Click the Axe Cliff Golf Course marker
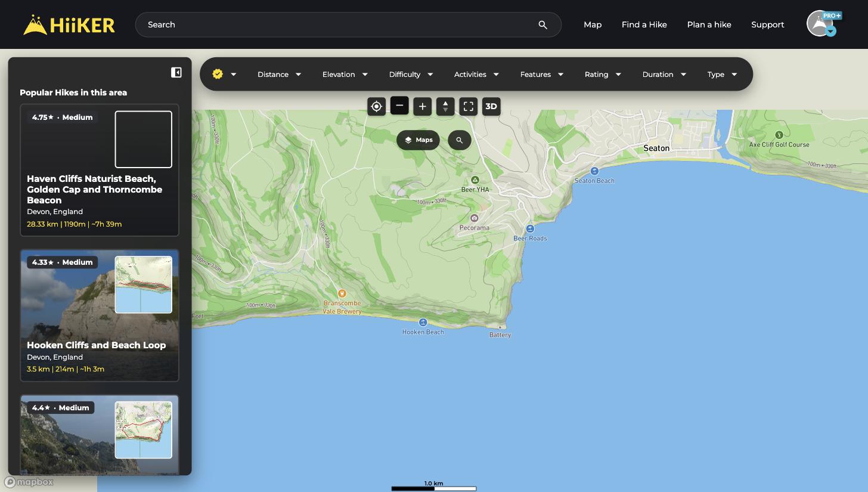Viewport: 868px width, 492px height. 779,135
